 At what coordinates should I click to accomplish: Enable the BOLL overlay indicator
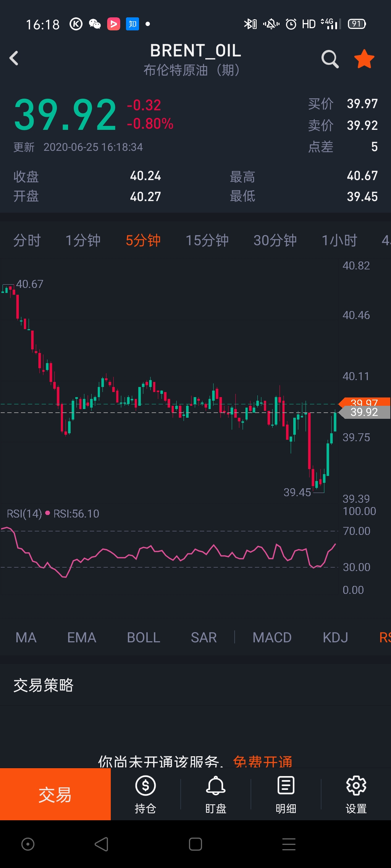pos(144,637)
